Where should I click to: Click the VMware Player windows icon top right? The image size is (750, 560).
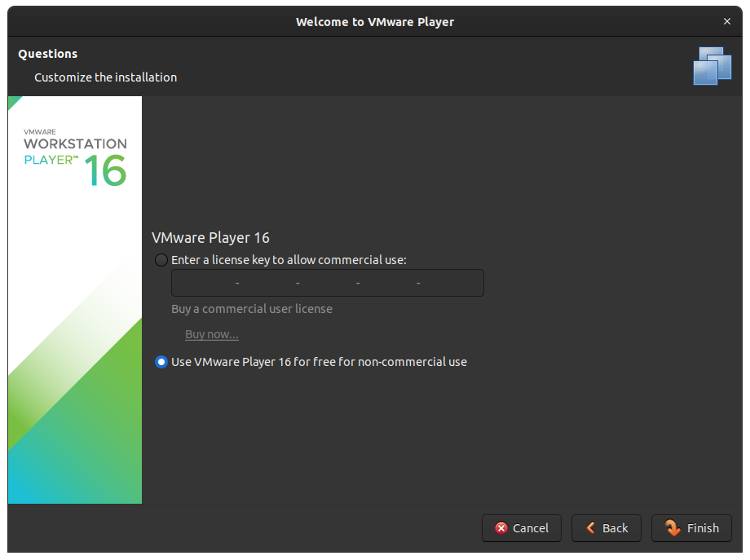(x=712, y=66)
